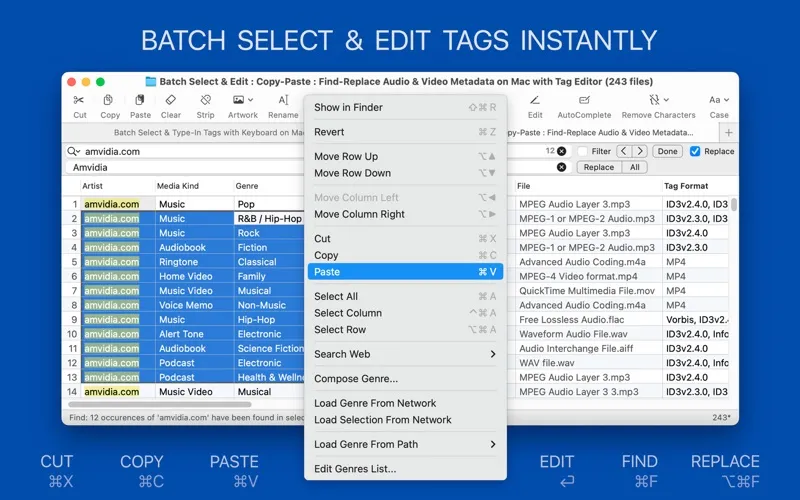Uncheck the Replace checkbox

click(695, 151)
